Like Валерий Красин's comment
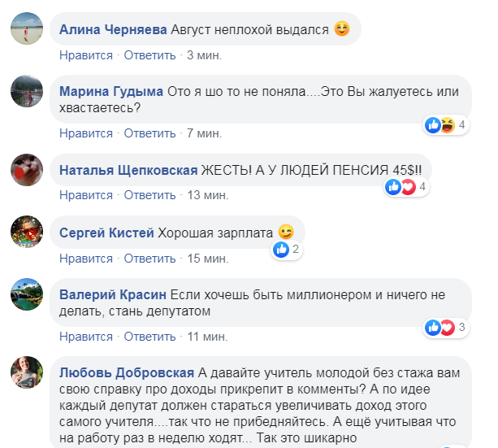 (86, 336)
